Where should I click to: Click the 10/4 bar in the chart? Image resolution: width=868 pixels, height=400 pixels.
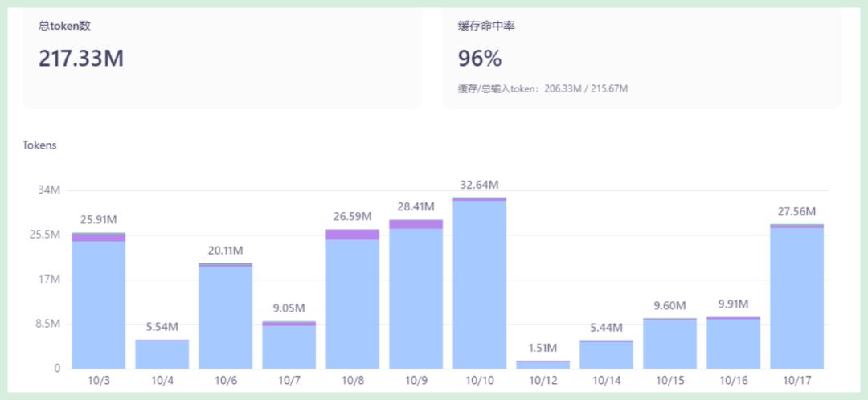(x=162, y=354)
